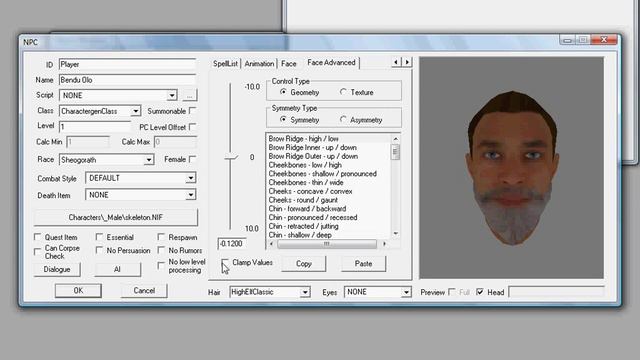Open the Class dropdown
Image resolution: width=640 pixels, height=360 pixels.
point(136,111)
